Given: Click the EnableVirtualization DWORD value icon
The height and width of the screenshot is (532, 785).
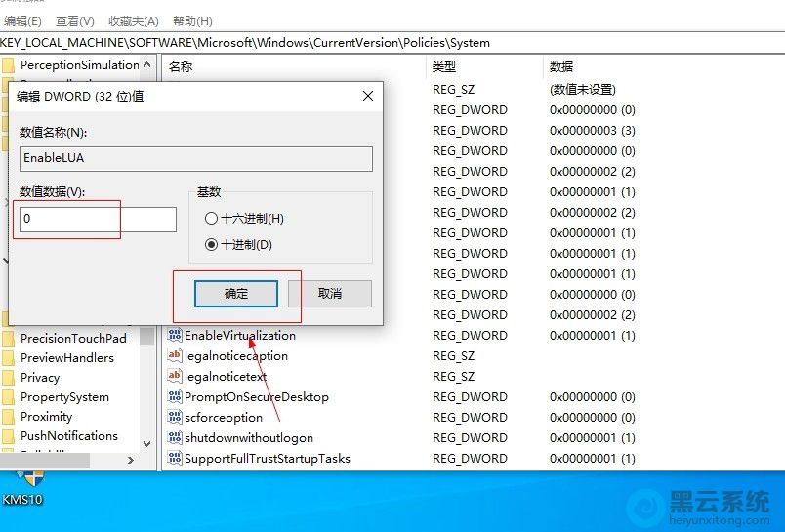Looking at the screenshot, I should coord(174,335).
